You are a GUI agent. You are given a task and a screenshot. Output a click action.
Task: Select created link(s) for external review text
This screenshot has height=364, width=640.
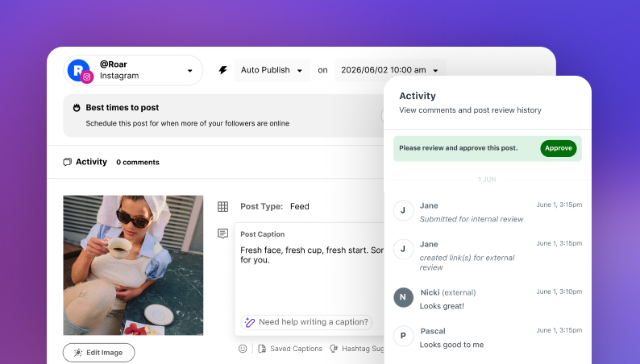(467, 263)
